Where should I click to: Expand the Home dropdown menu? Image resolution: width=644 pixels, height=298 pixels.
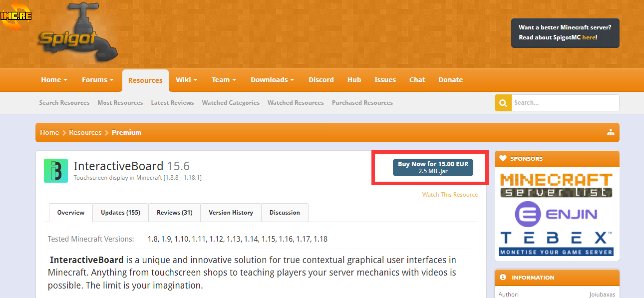coord(54,80)
